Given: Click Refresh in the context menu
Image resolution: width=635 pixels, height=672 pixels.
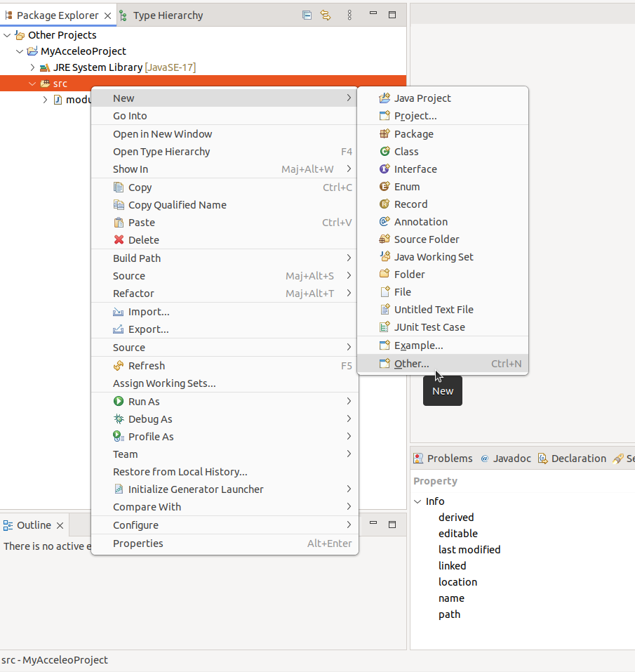Looking at the screenshot, I should tap(146, 366).
